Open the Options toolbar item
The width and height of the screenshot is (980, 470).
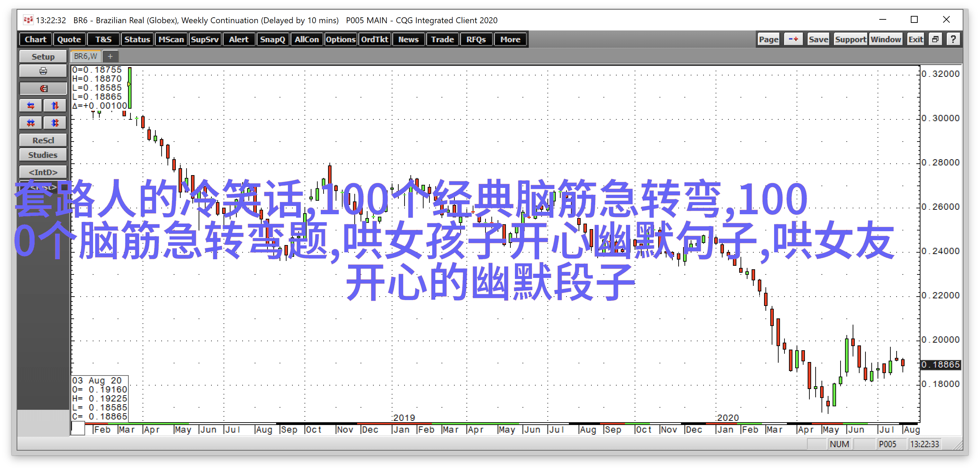point(340,39)
